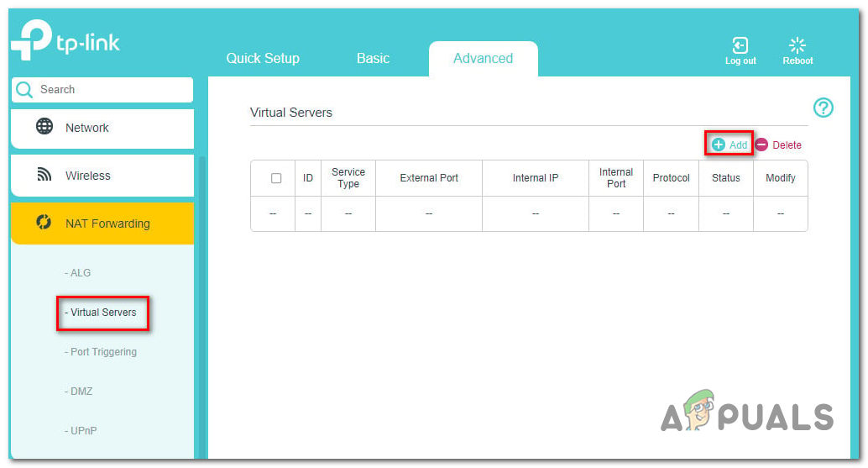
Task: Click the search magnifier icon
Action: (24, 89)
